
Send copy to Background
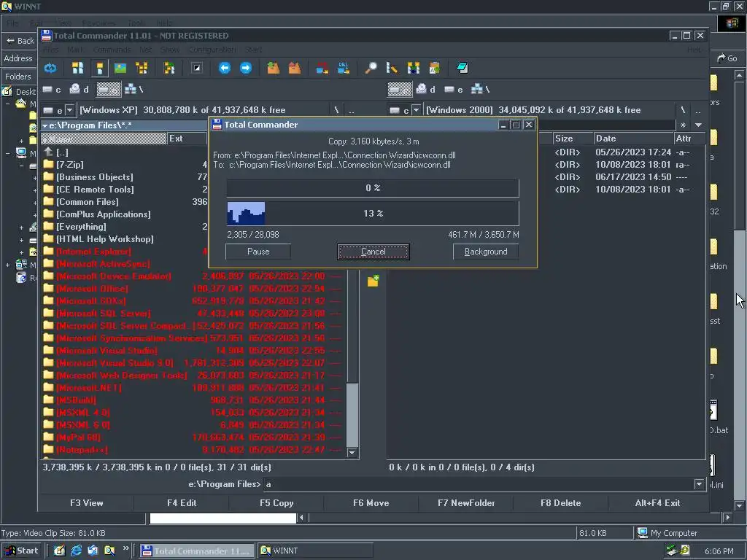[485, 252]
